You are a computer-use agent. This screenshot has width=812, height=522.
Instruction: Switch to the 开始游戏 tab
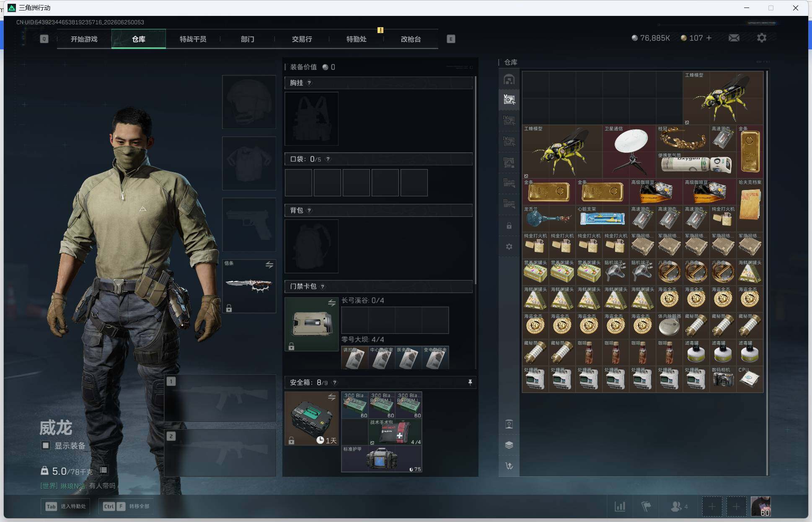point(84,39)
